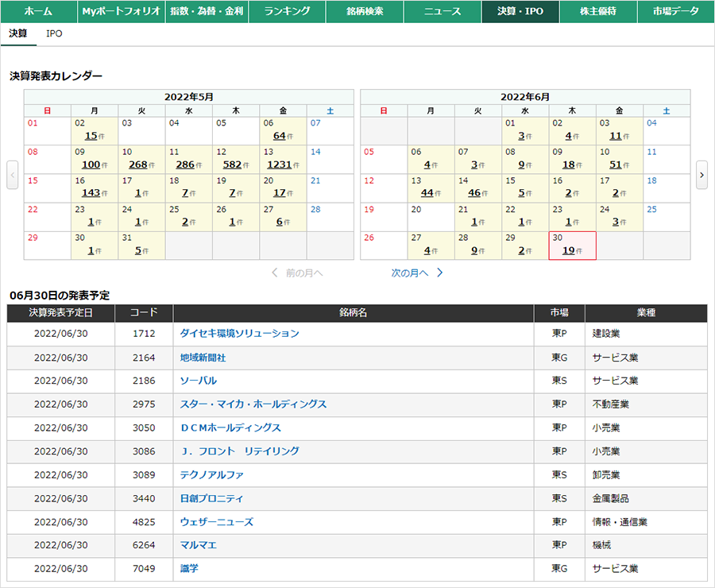Select May 9 with 100 announcements
This screenshot has width=715, height=588.
(x=91, y=164)
